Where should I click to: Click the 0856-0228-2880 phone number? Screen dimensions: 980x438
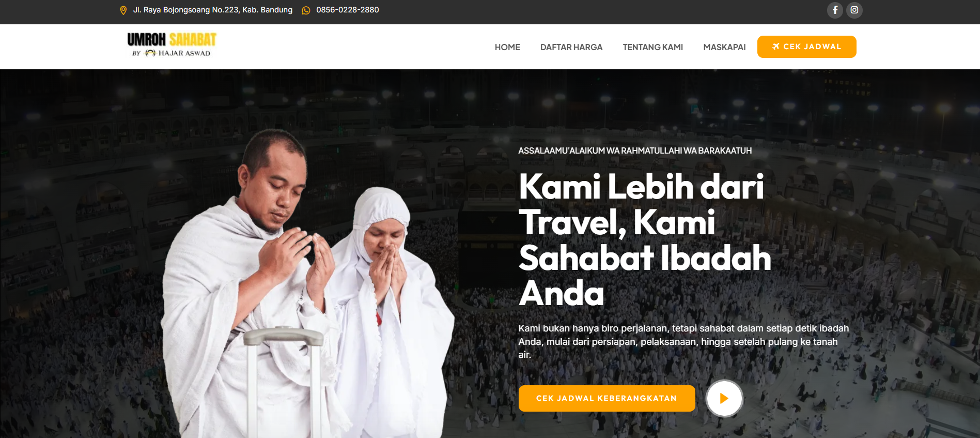tap(348, 10)
